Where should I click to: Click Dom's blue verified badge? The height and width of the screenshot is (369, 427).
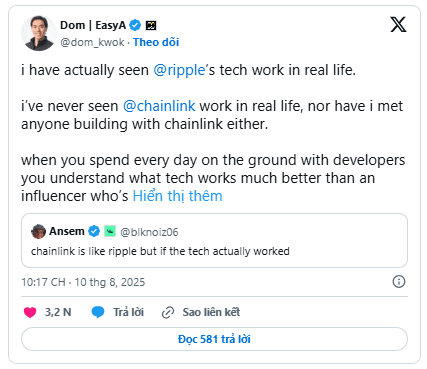point(135,25)
